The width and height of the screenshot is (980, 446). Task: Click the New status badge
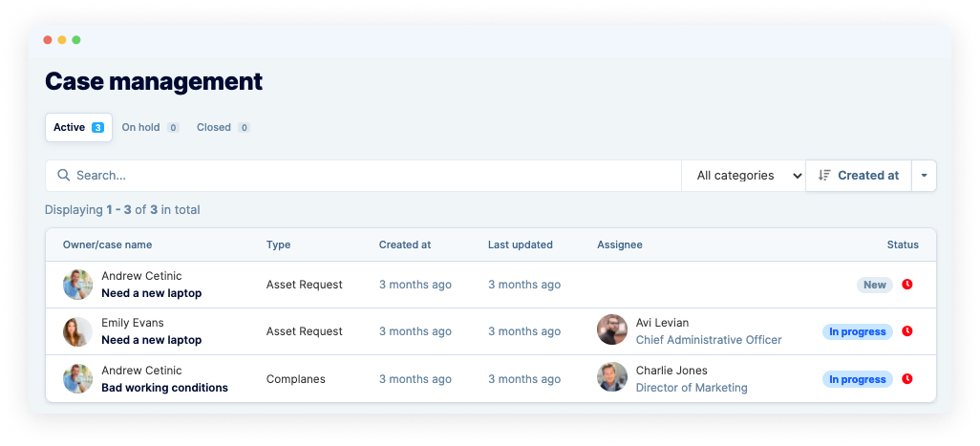click(x=874, y=285)
